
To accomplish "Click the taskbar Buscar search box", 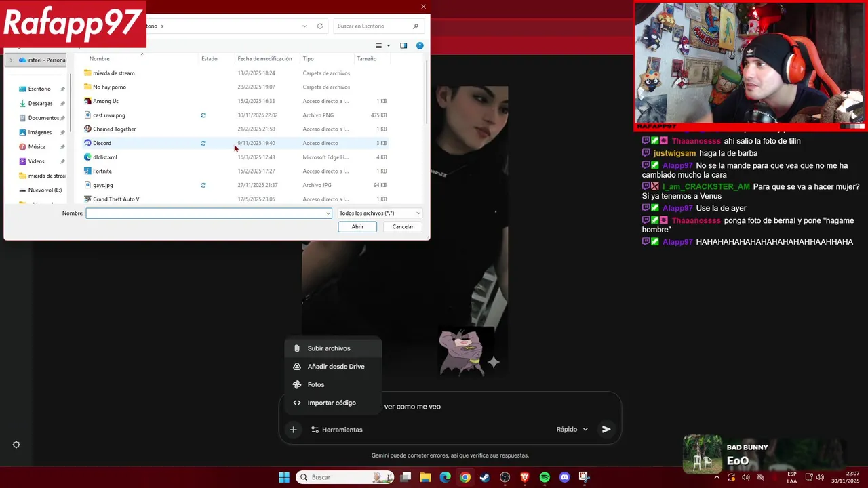I will pos(345,477).
